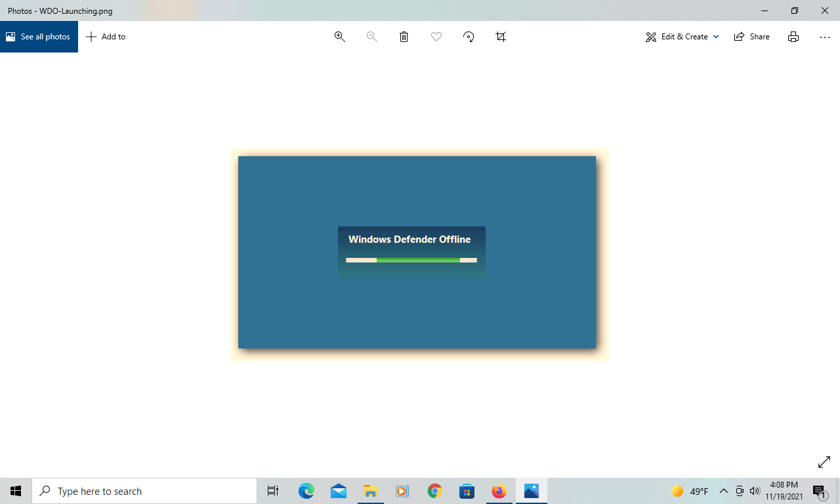Viewport: 840px width, 504px height.
Task: Open the Windows Start menu
Action: (16, 491)
